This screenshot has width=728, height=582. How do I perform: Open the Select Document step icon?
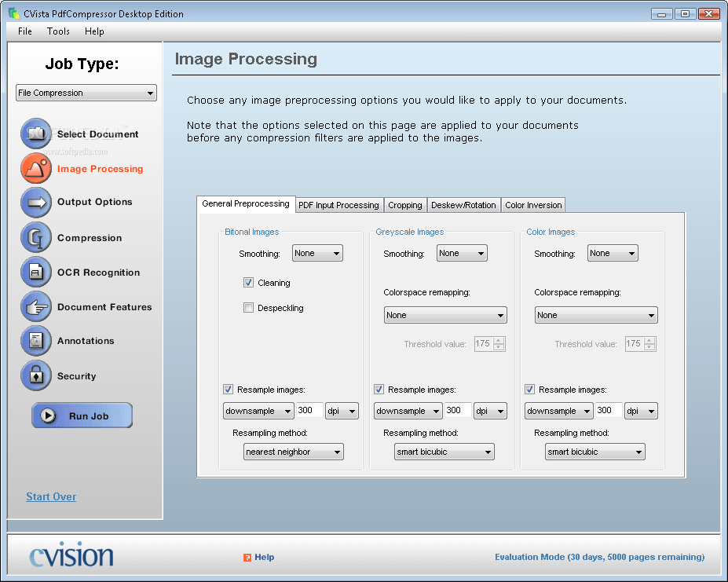click(x=35, y=134)
